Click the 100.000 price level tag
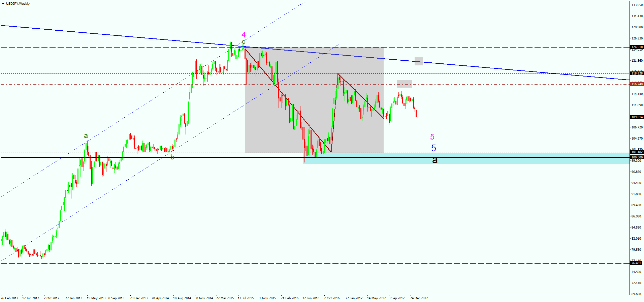 (637, 157)
